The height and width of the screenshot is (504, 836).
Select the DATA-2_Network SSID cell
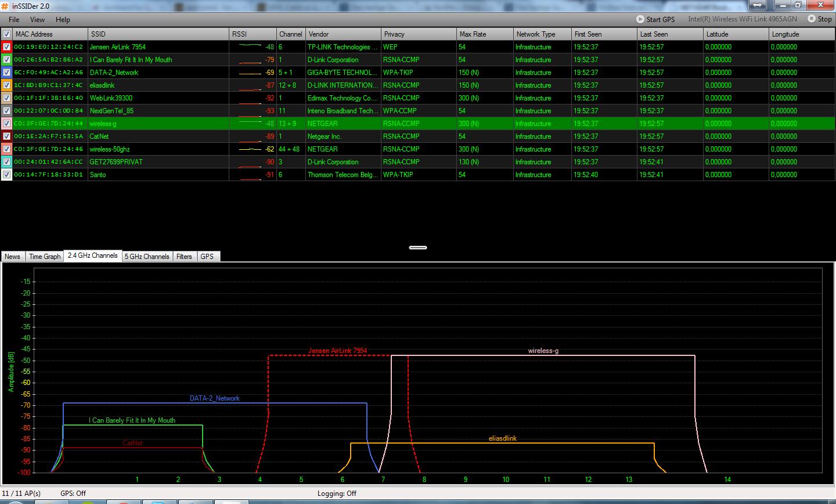click(158, 73)
